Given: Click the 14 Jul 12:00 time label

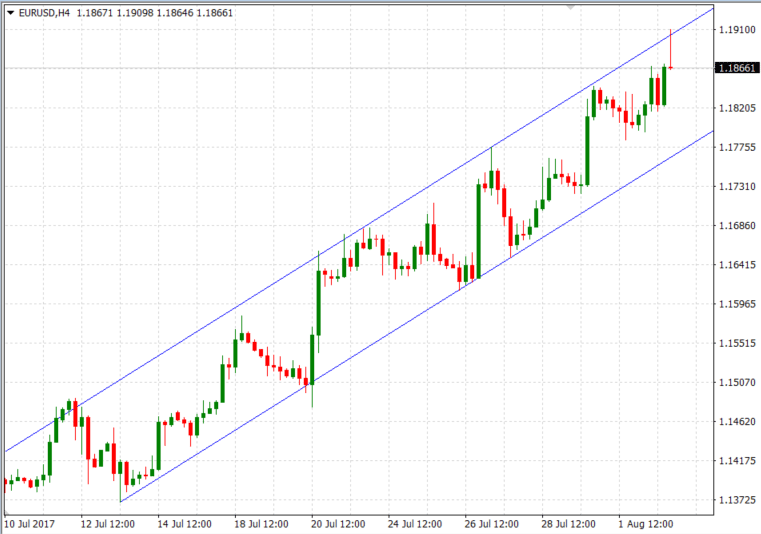Looking at the screenshot, I should point(184,524).
